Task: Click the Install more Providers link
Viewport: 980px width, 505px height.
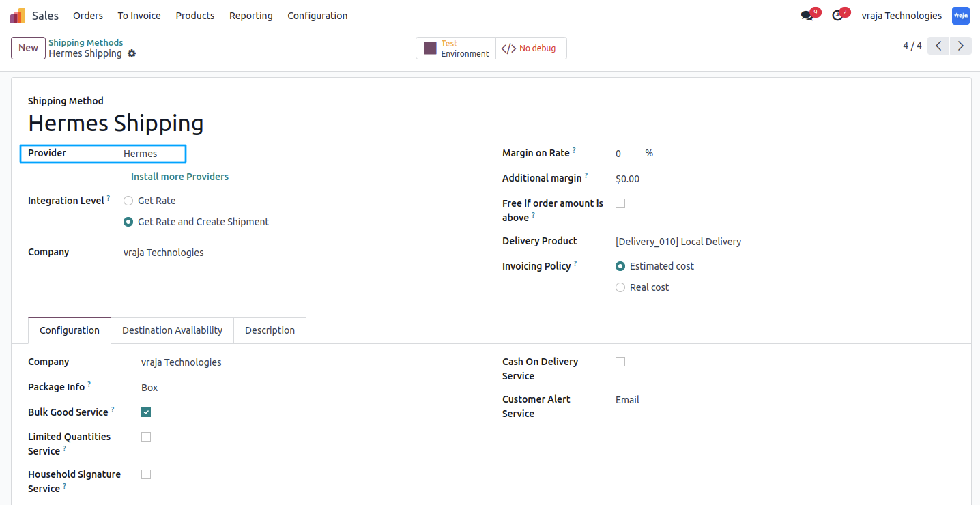Action: [x=179, y=177]
